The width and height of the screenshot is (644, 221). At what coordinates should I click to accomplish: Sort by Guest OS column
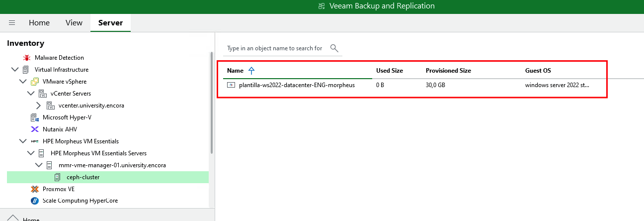(538, 71)
